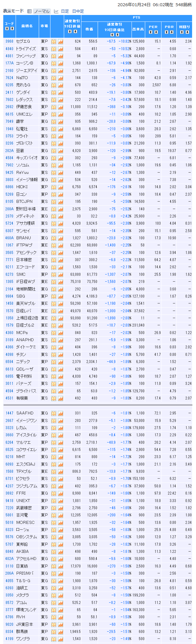Open the chart icon for トライアイズ
The image size is (196, 644).
click(61, 49)
